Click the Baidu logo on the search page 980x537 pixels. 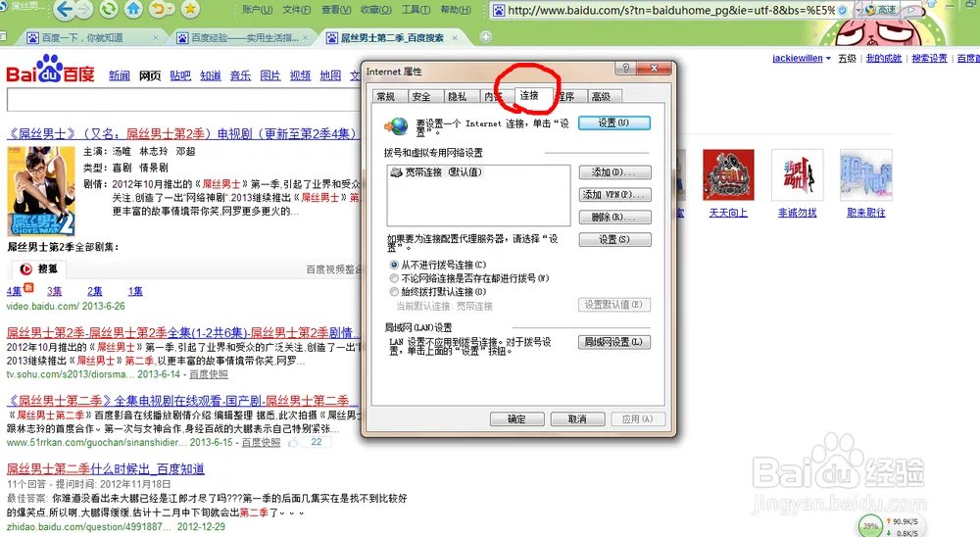click(50, 70)
